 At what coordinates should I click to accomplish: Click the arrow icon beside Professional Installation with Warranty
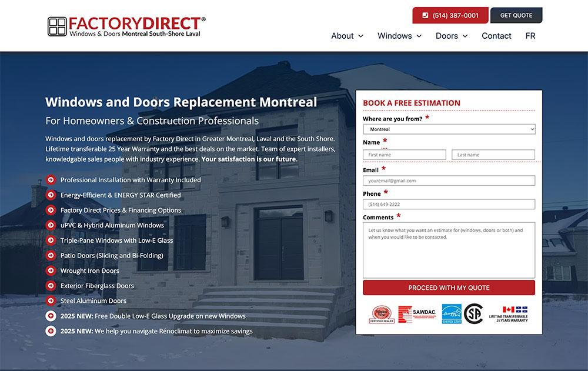click(51, 180)
